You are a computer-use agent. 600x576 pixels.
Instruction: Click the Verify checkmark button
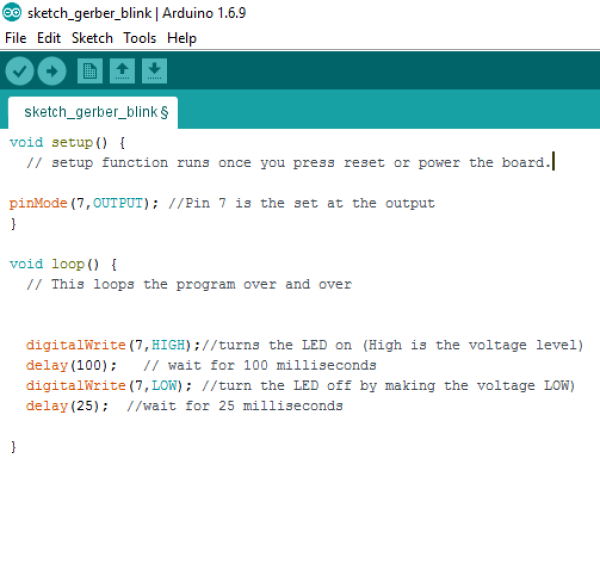click(20, 71)
